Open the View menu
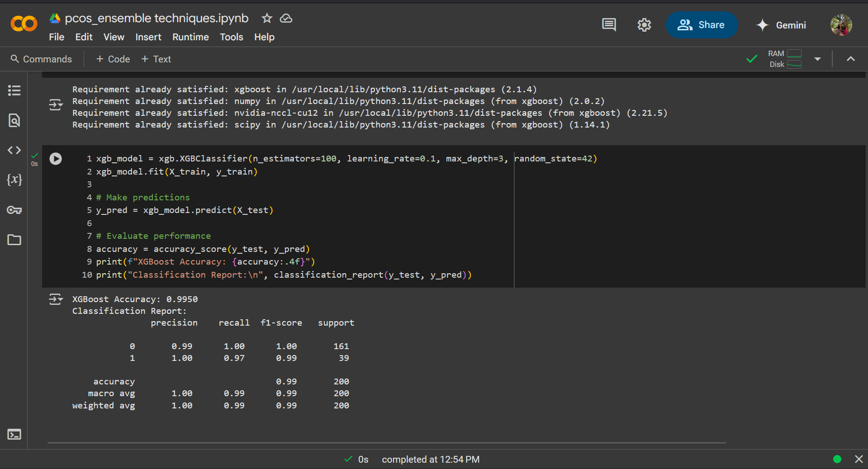Screen dimensions: 868x469 pyautogui.click(x=114, y=37)
